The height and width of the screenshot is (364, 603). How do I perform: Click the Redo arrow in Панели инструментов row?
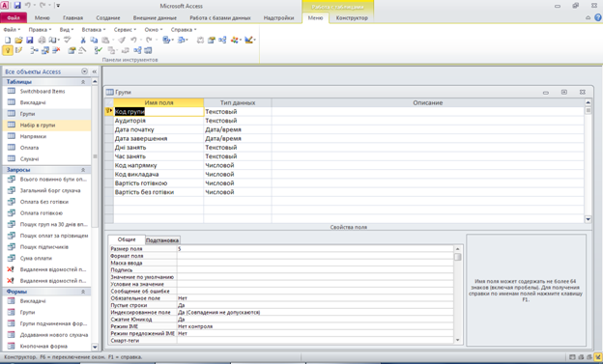149,40
